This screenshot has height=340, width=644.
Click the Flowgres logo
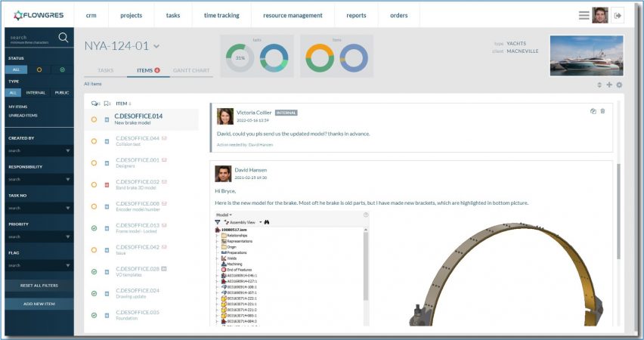(39, 15)
